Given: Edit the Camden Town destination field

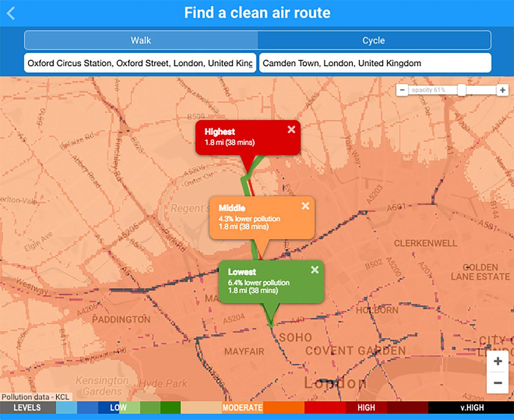Looking at the screenshot, I should click(x=375, y=63).
